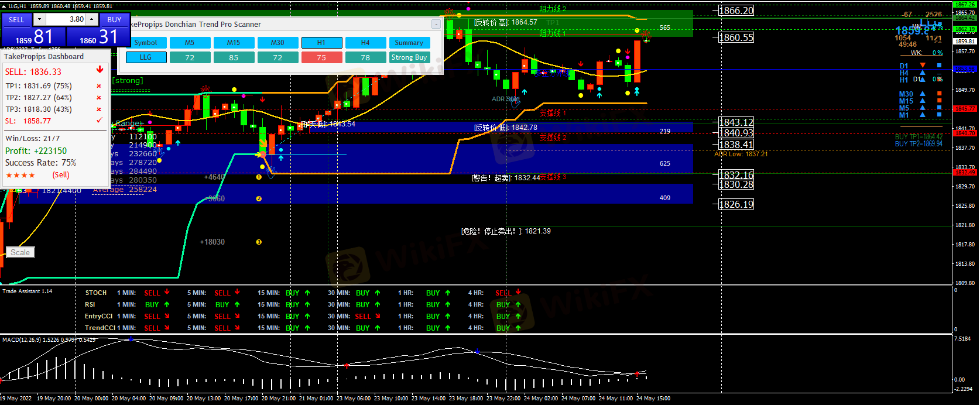The image size is (980, 405).
Task: Toggle the M5 timeframe in the scanner
Action: 190,43
